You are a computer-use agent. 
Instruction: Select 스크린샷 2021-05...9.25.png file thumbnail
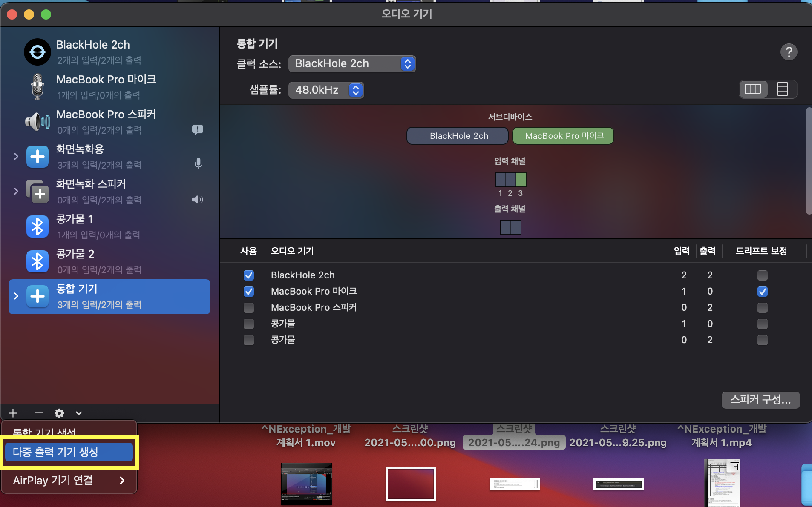(x=618, y=484)
